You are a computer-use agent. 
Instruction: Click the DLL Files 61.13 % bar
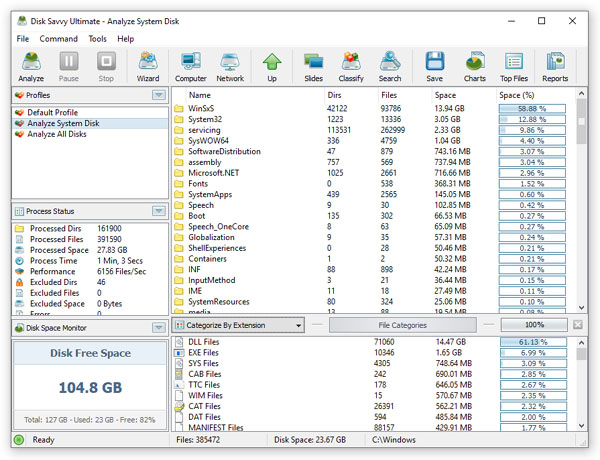click(533, 342)
